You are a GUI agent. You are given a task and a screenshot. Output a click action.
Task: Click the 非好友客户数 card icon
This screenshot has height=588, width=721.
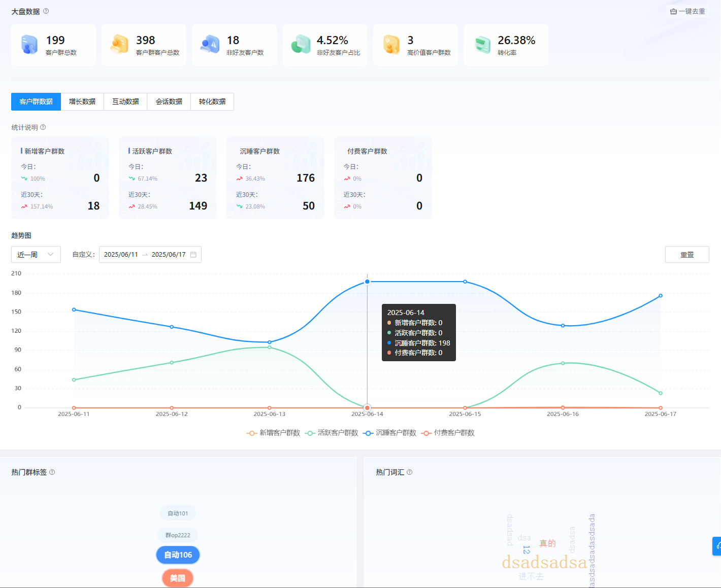tap(210, 45)
